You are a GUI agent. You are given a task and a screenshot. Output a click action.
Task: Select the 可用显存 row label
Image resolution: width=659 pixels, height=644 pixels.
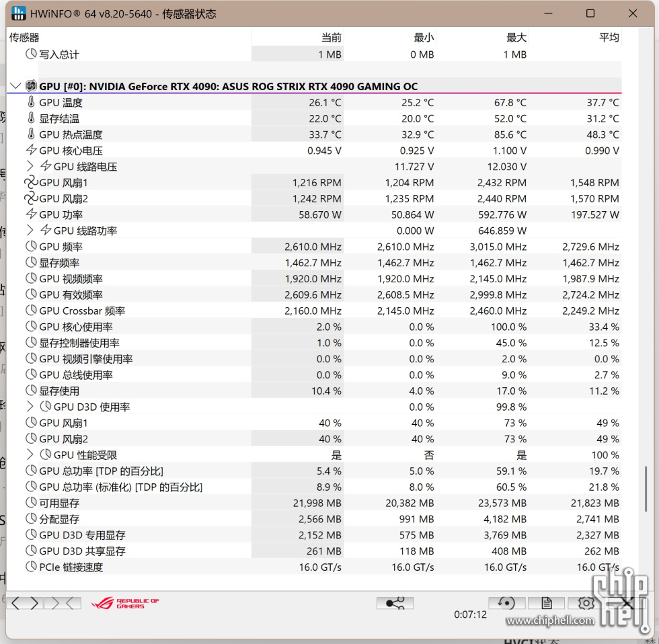pos(59,503)
